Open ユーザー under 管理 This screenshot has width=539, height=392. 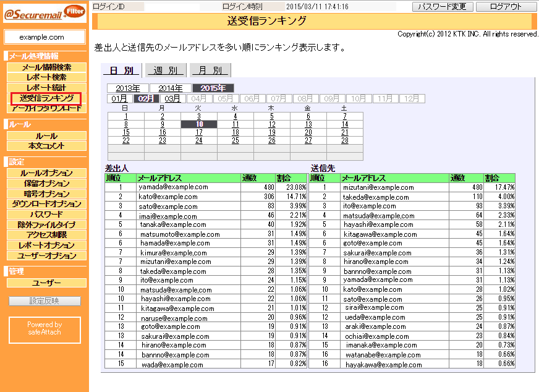(46, 283)
